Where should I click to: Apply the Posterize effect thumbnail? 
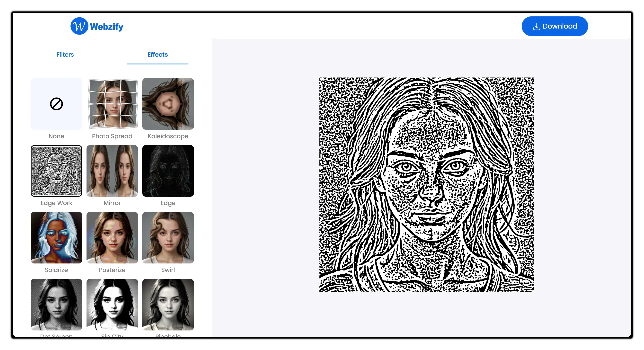(x=112, y=238)
